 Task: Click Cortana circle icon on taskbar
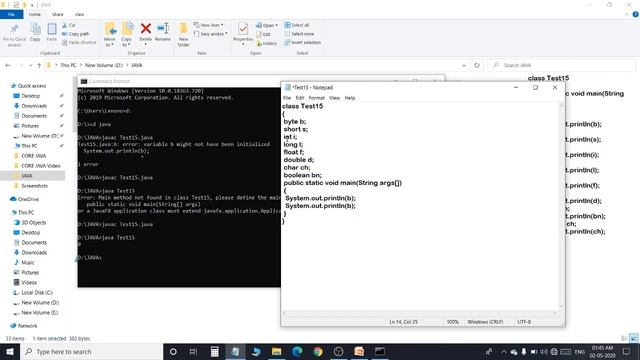[173, 351]
